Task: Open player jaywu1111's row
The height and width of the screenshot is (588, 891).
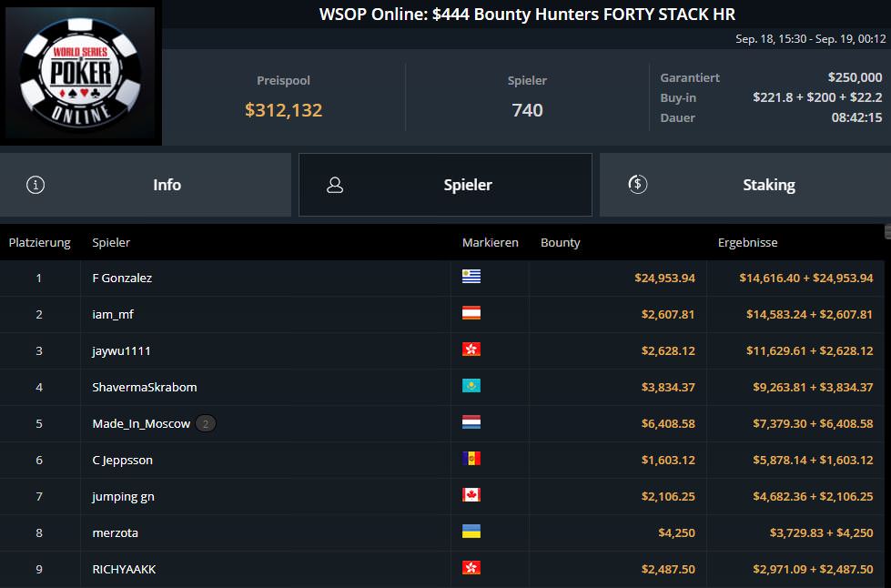Action: pos(442,350)
